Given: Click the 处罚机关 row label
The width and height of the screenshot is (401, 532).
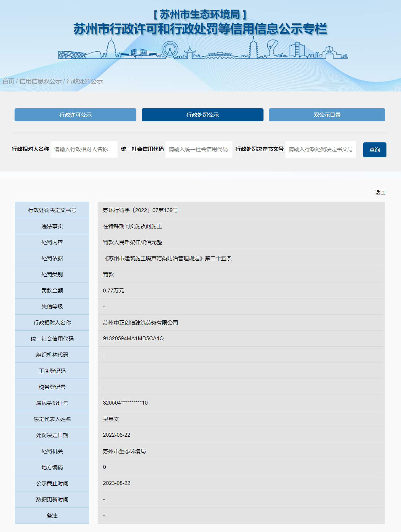Looking at the screenshot, I should 52,451.
